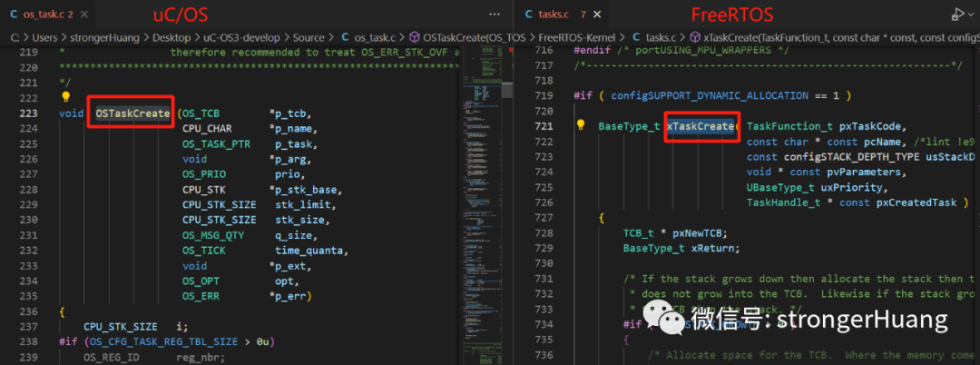This screenshot has width=980, height=365.
Task: Click the lightbulb on line 222
Action: 65,97
